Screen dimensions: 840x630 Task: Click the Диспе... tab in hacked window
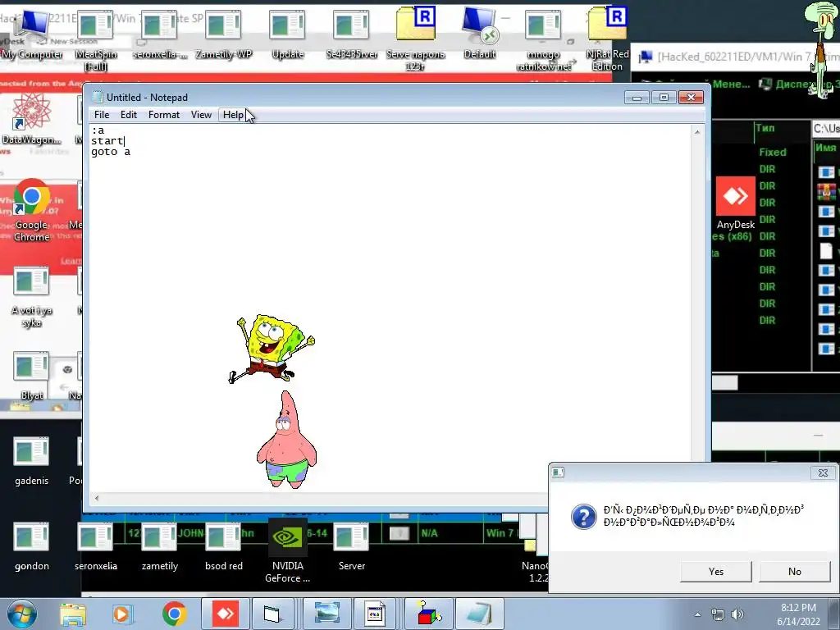point(798,84)
